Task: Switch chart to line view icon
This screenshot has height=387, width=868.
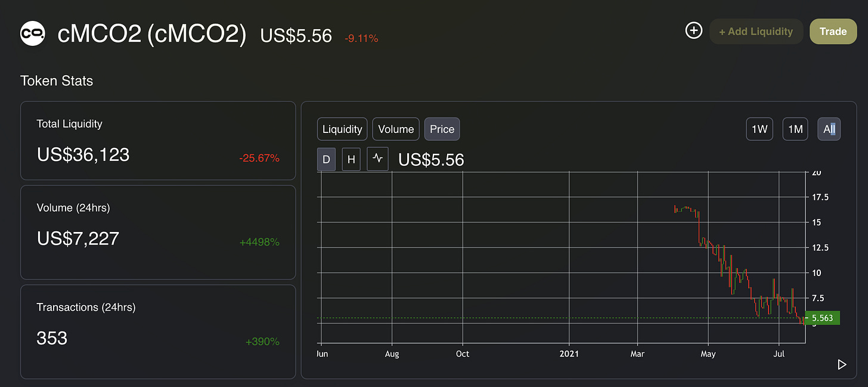Action: 377,159
